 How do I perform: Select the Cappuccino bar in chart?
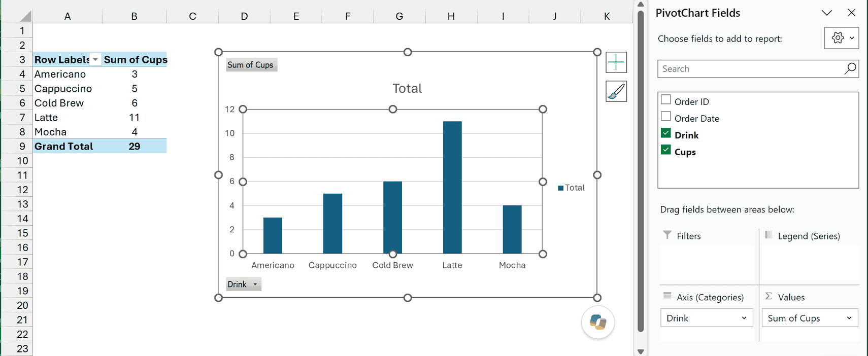tap(332, 223)
